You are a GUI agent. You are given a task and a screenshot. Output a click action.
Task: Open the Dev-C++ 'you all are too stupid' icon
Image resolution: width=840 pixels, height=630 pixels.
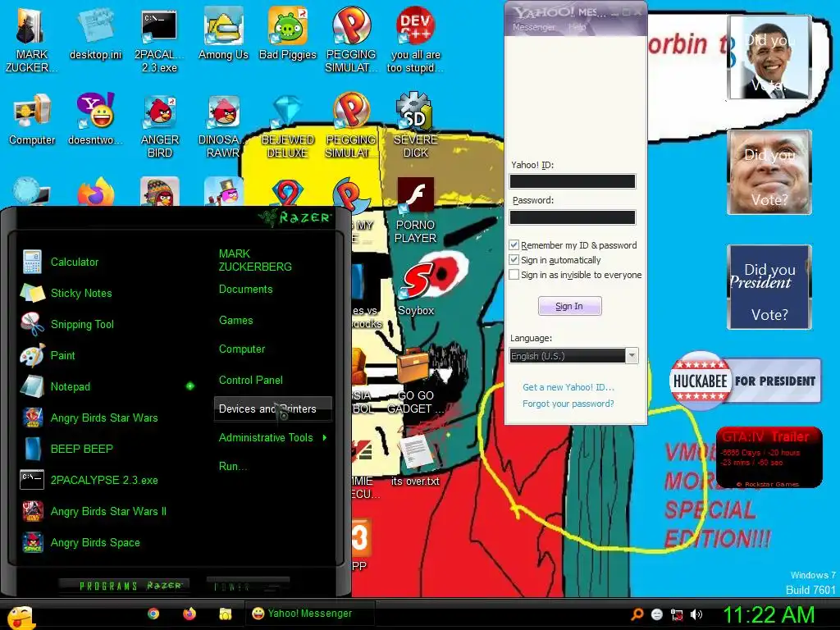pyautogui.click(x=416, y=40)
